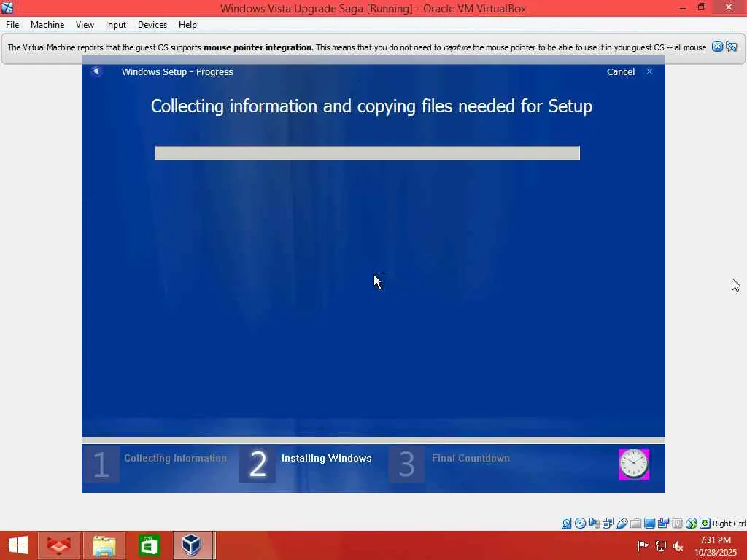The height and width of the screenshot is (560, 747).
Task: Click the shared folders status icon
Action: point(635,524)
